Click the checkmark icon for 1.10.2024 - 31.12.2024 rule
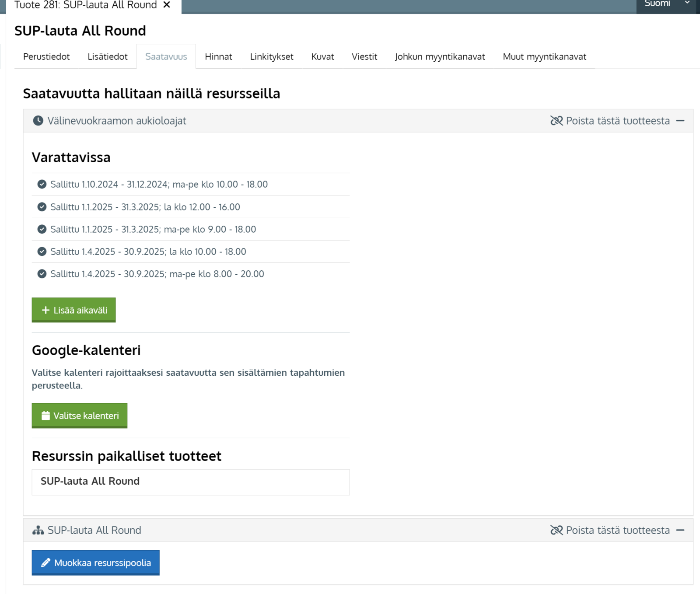The image size is (700, 594). (42, 184)
